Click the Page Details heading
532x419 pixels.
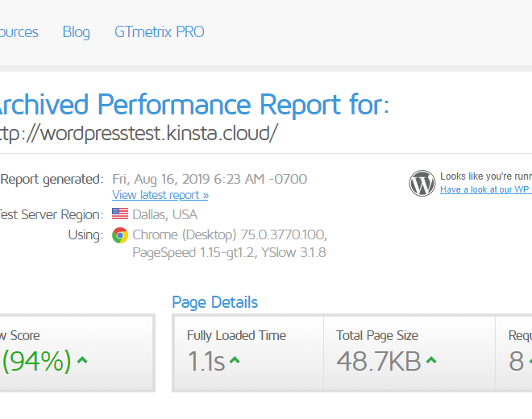pyautogui.click(x=214, y=302)
